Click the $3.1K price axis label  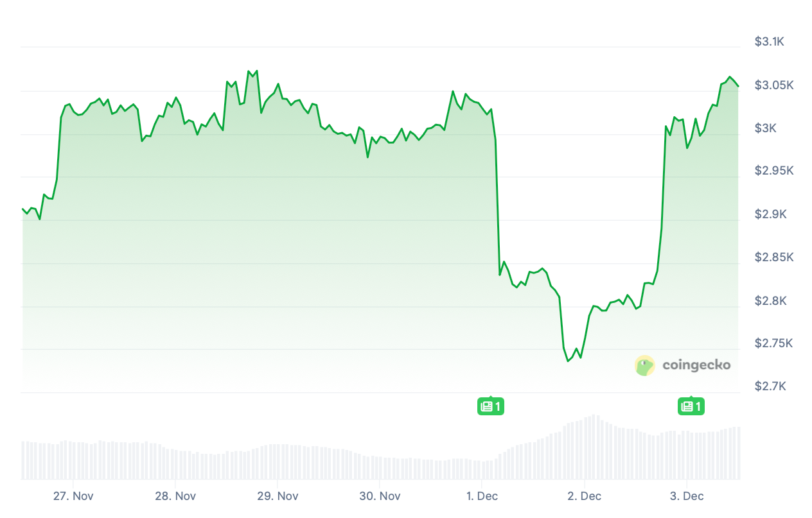click(769, 42)
